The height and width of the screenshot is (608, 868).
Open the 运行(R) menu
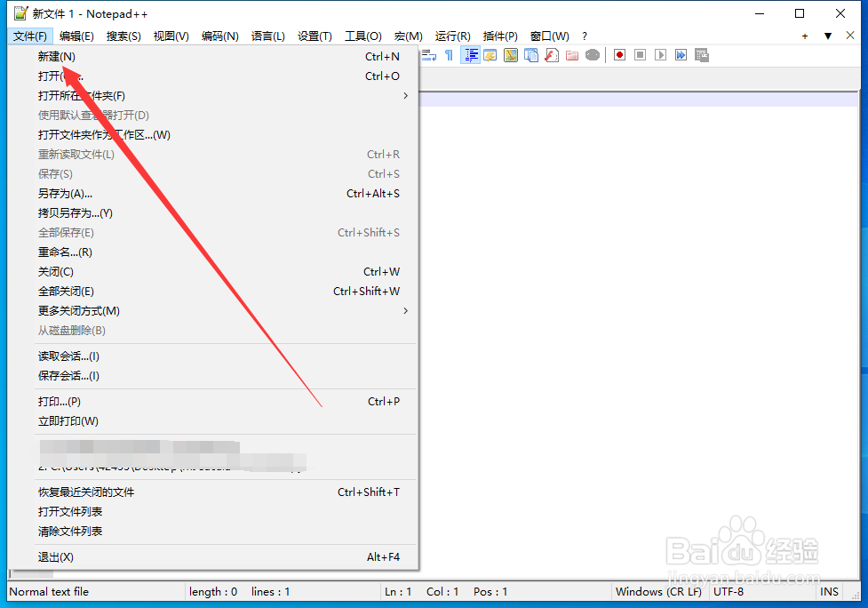click(x=453, y=36)
